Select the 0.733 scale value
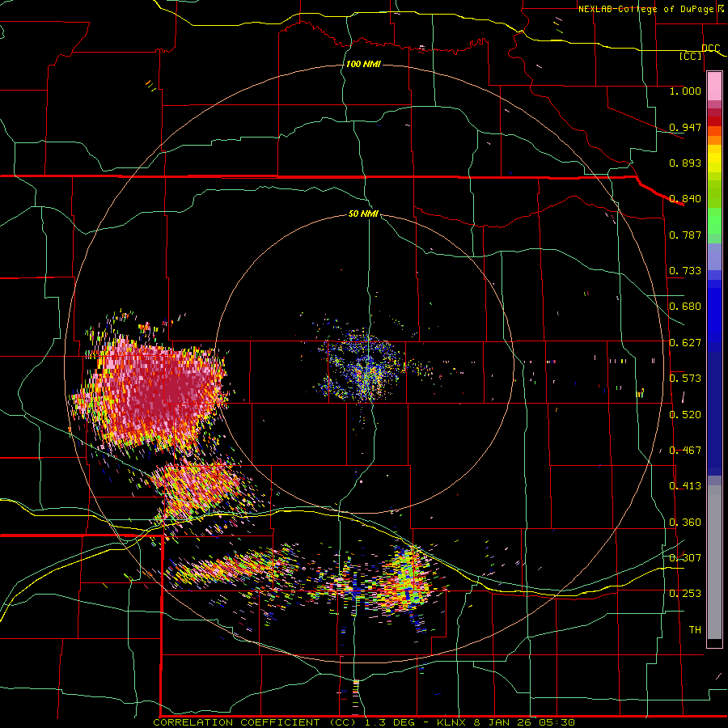The width and height of the screenshot is (728, 728). (685, 271)
